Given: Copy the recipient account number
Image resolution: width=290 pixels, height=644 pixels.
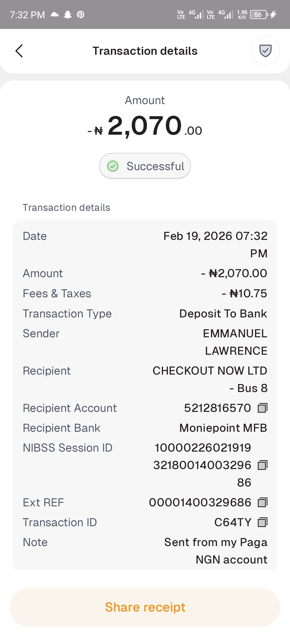Looking at the screenshot, I should click(262, 408).
